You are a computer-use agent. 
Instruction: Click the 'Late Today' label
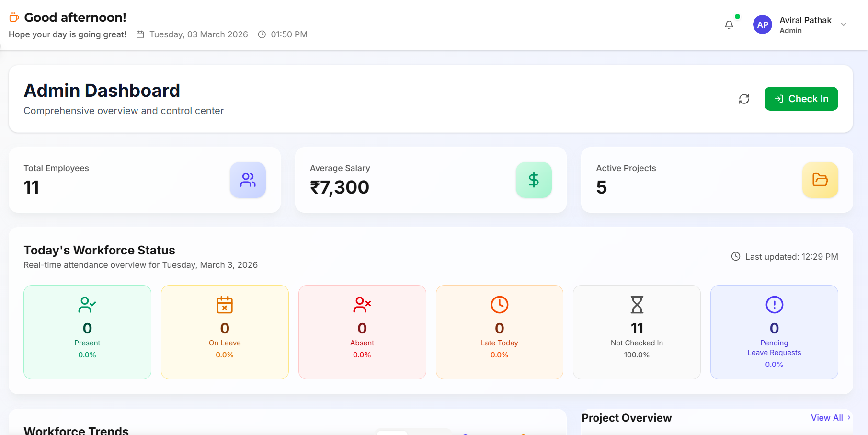(x=500, y=343)
